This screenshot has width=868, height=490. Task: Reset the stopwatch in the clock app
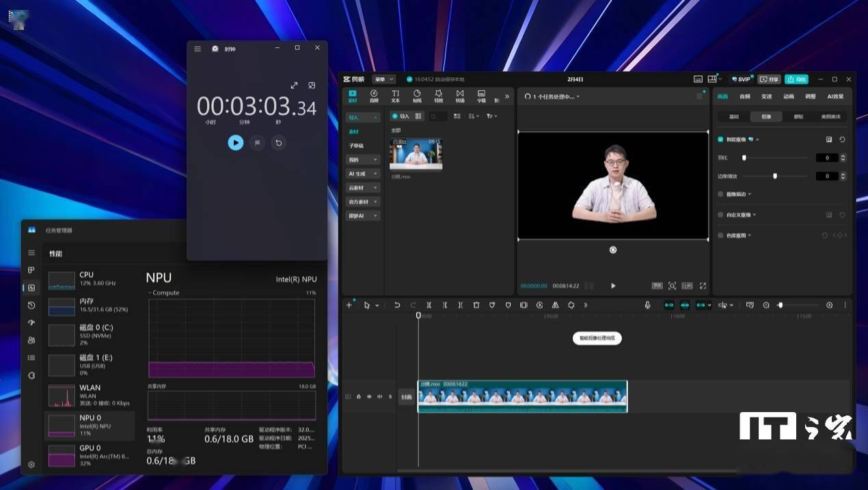(277, 143)
